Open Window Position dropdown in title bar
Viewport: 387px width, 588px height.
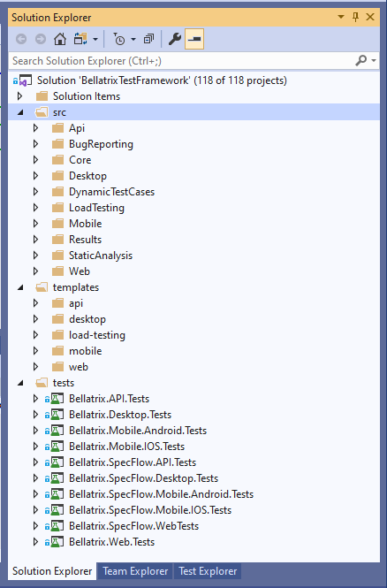click(341, 17)
